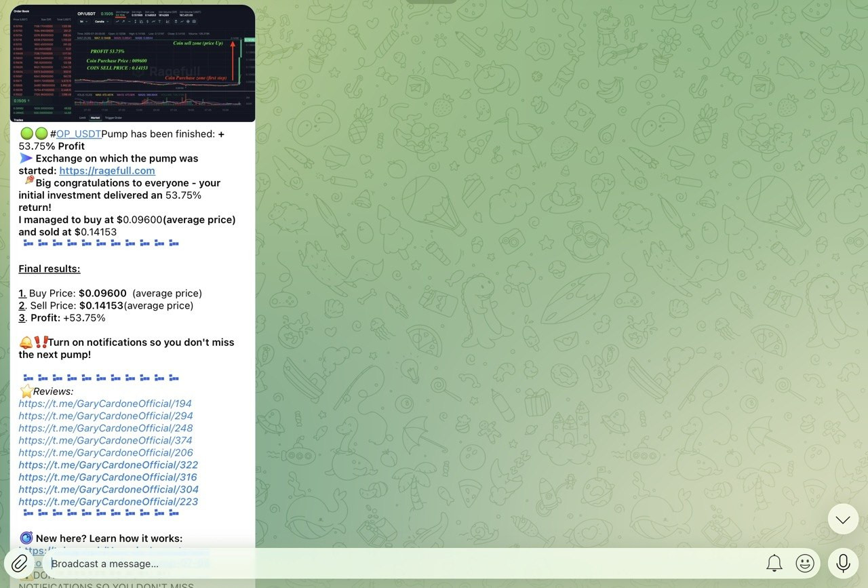This screenshot has height=588, width=868.
Task: Click the "Exchange on which the pump was" text
Action: [117, 159]
